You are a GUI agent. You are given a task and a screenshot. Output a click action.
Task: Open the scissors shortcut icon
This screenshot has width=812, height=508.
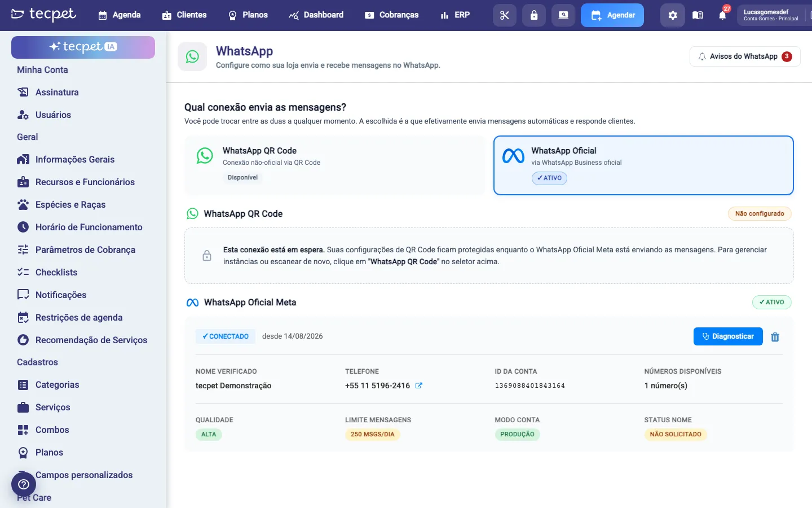tap(505, 15)
